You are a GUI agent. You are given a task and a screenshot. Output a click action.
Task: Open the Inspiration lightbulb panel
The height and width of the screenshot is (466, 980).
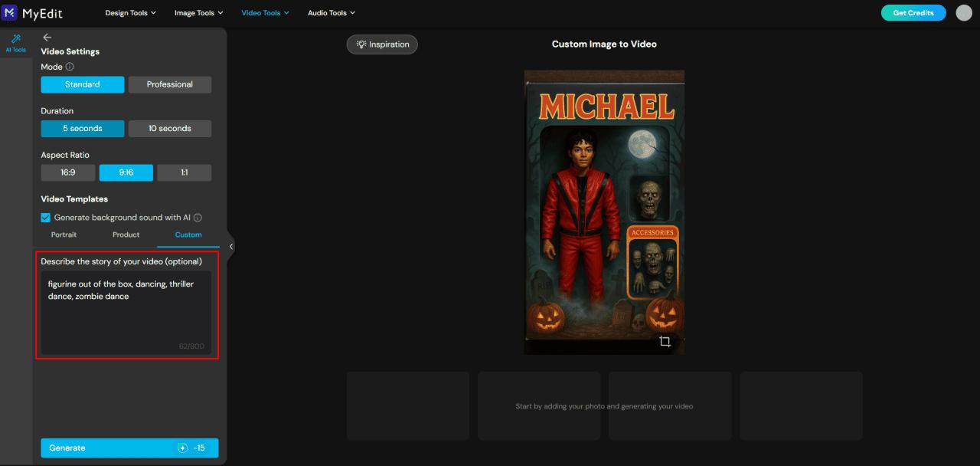381,44
